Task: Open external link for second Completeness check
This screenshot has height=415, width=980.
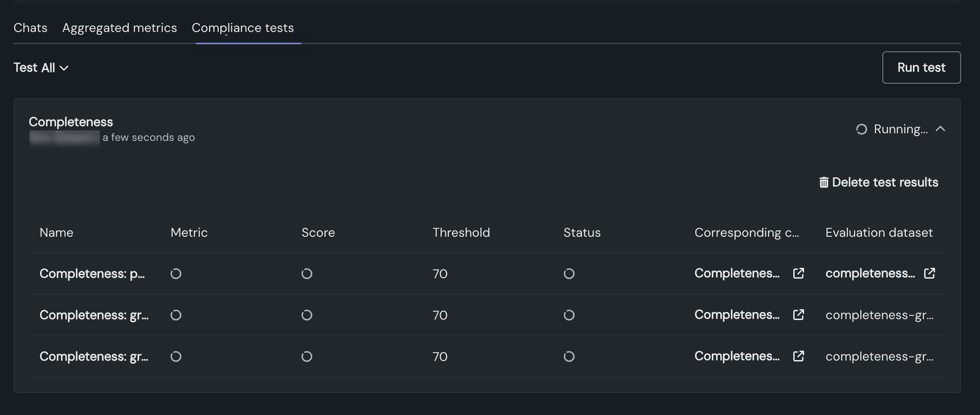Action: coord(798,315)
